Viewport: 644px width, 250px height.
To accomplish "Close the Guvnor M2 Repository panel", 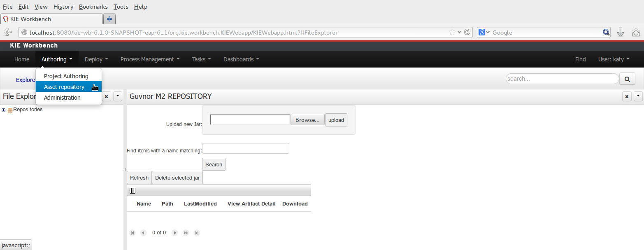I will (x=627, y=96).
